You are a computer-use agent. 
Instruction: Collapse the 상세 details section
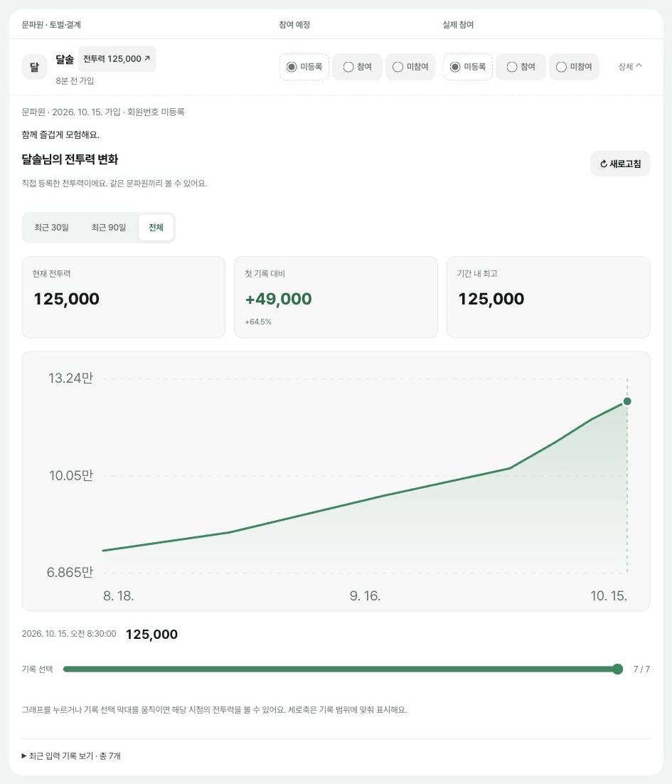pyautogui.click(x=630, y=66)
